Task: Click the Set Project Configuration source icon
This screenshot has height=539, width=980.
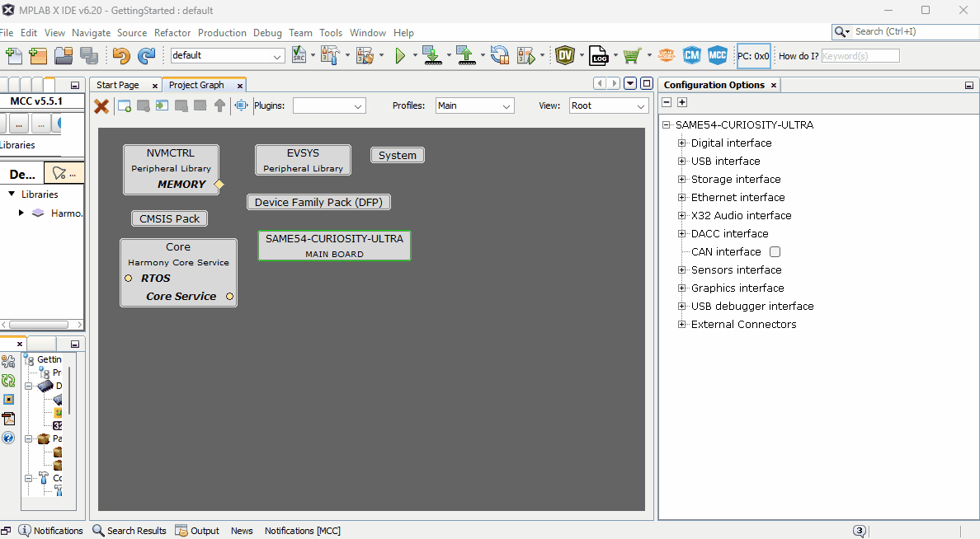Action: coord(299,55)
